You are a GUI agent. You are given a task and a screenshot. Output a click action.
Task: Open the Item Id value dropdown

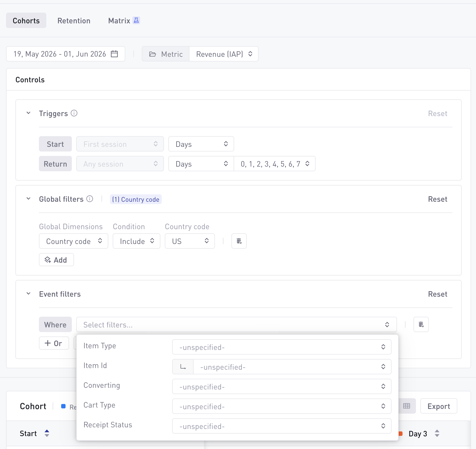(x=292, y=367)
